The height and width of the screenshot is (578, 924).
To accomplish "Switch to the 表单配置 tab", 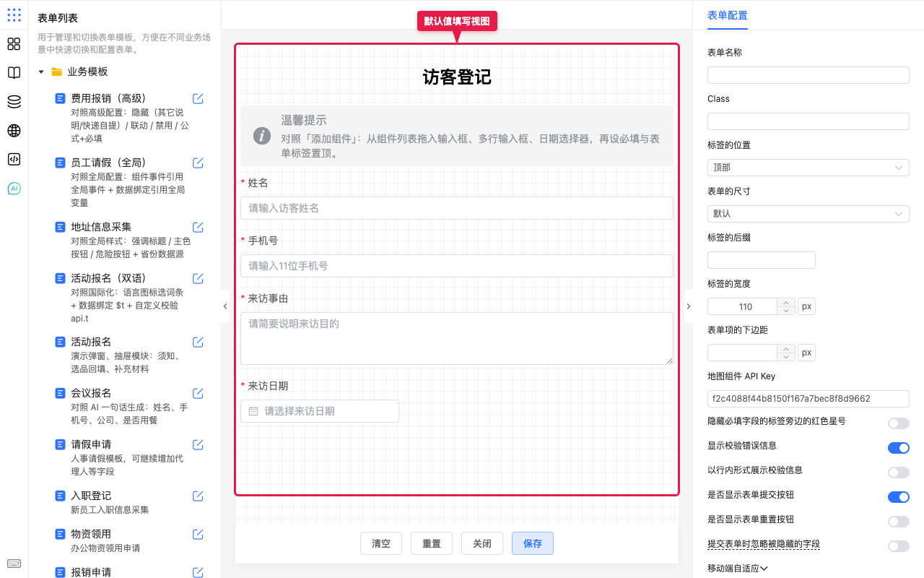I will (727, 15).
